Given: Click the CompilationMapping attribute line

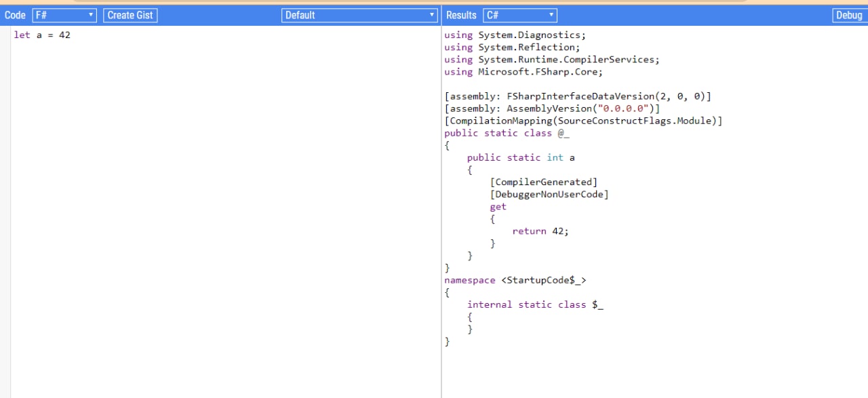Looking at the screenshot, I should point(583,121).
